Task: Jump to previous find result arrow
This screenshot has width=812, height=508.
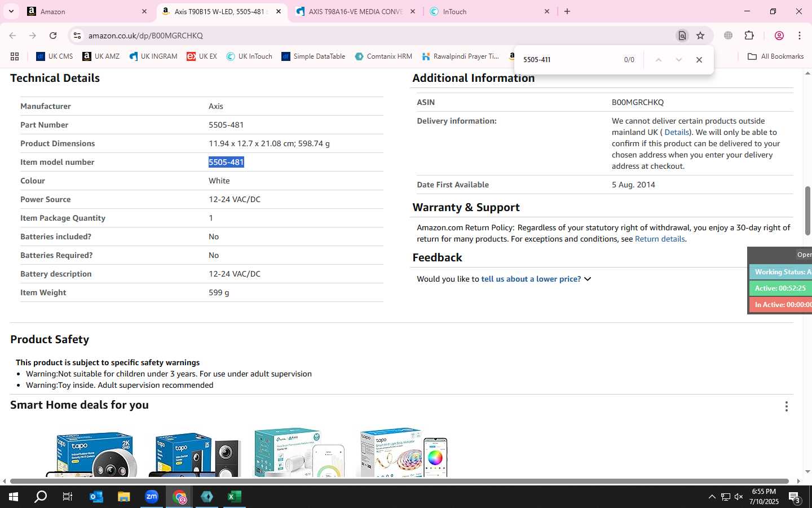Action: pos(658,60)
